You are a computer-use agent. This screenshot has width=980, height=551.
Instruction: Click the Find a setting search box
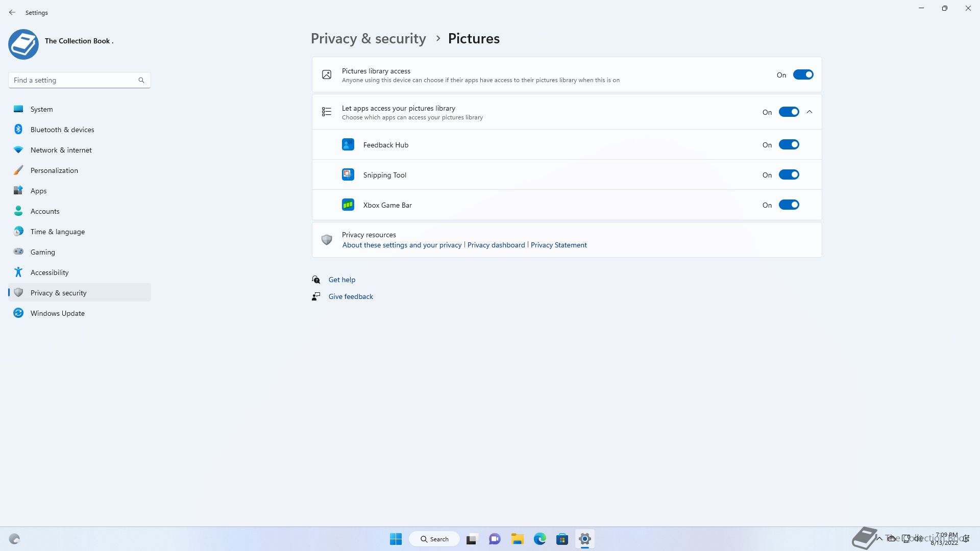point(80,80)
